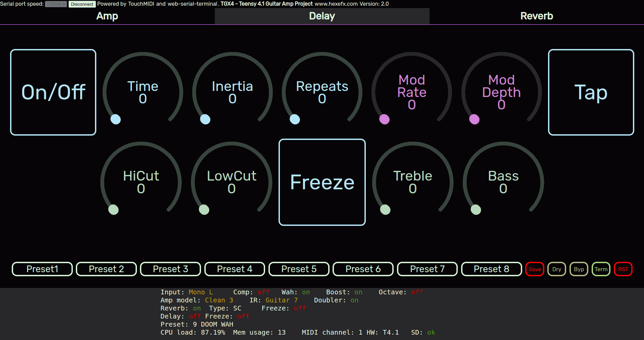Toggle the Term terminal button

[x=601, y=269]
